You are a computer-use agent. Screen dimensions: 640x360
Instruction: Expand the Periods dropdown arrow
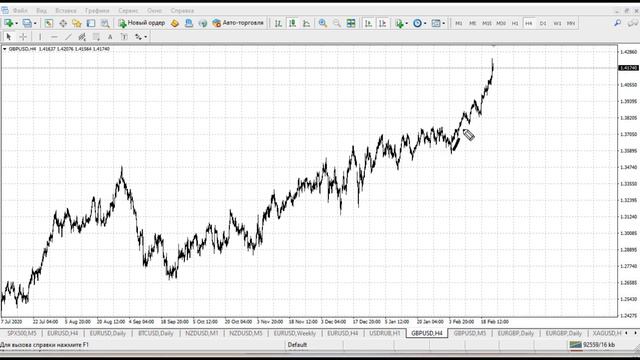(425, 23)
